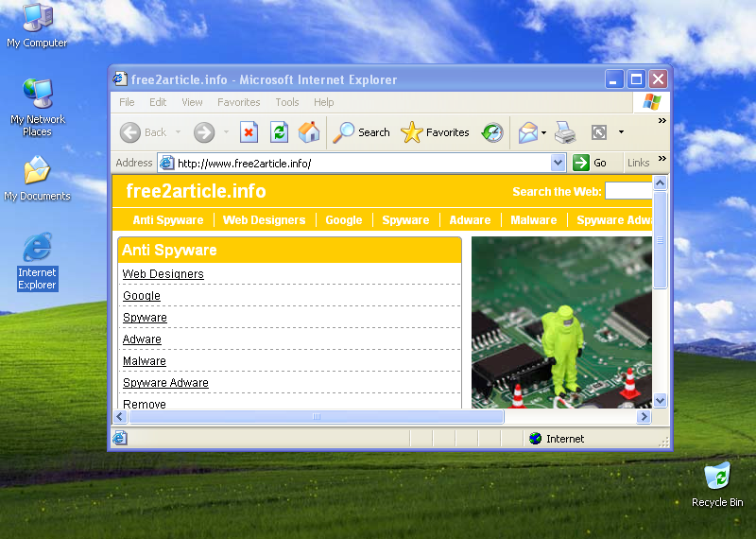
Task: Follow the Malware list link
Action: [145, 361]
